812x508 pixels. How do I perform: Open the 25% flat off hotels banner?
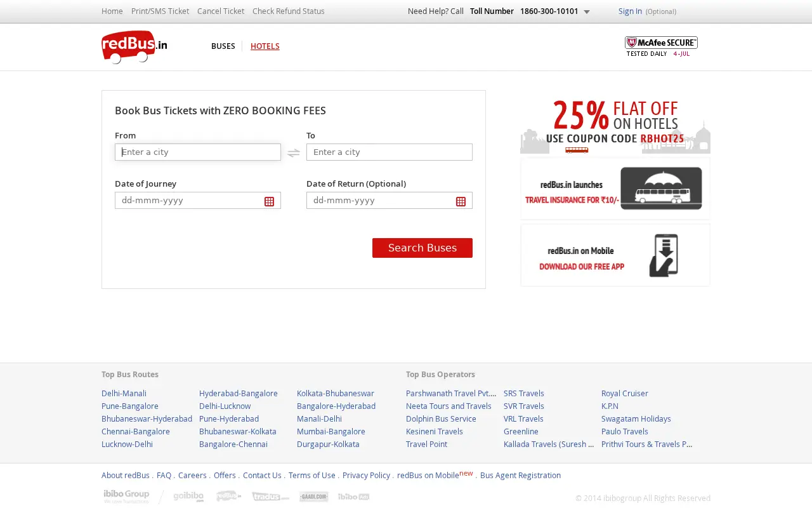[615, 125]
